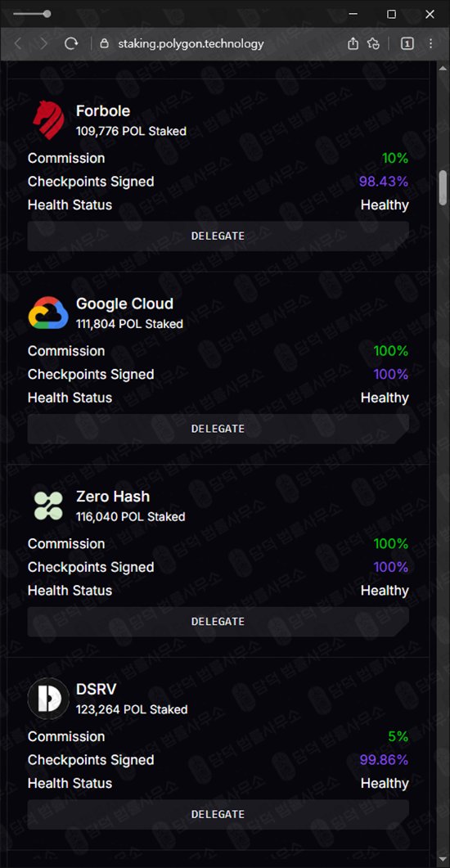Delegate to Forbole validator

coord(218,236)
